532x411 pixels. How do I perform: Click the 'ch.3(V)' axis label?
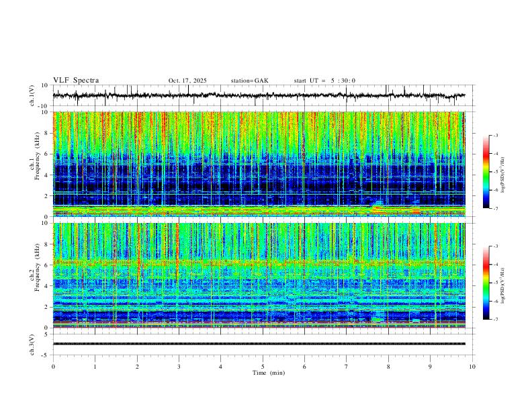(x=32, y=345)
